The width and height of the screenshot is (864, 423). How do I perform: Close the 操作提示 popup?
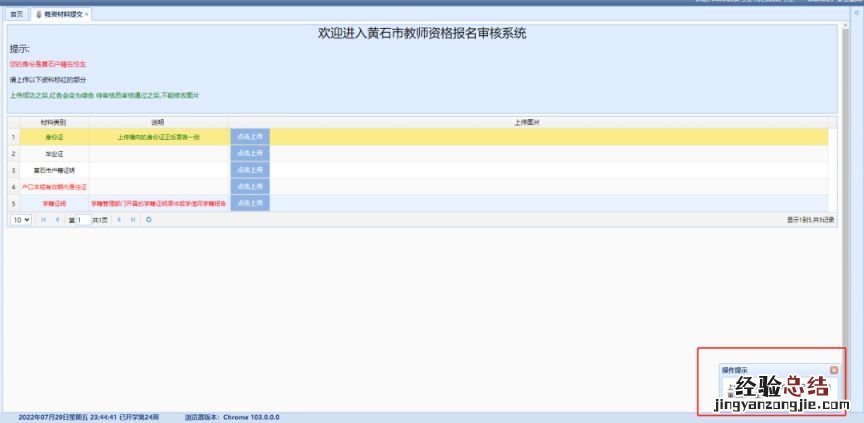(834, 370)
